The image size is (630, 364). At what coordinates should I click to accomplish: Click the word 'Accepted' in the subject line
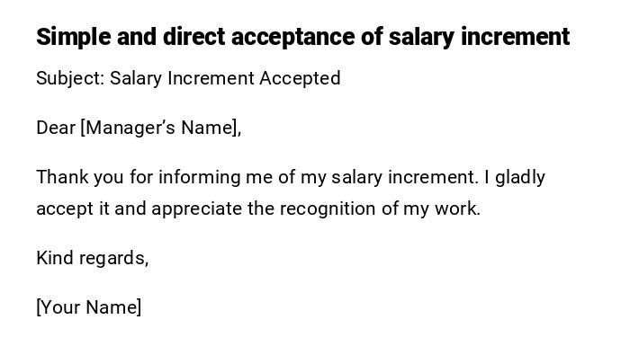pyautogui.click(x=300, y=78)
